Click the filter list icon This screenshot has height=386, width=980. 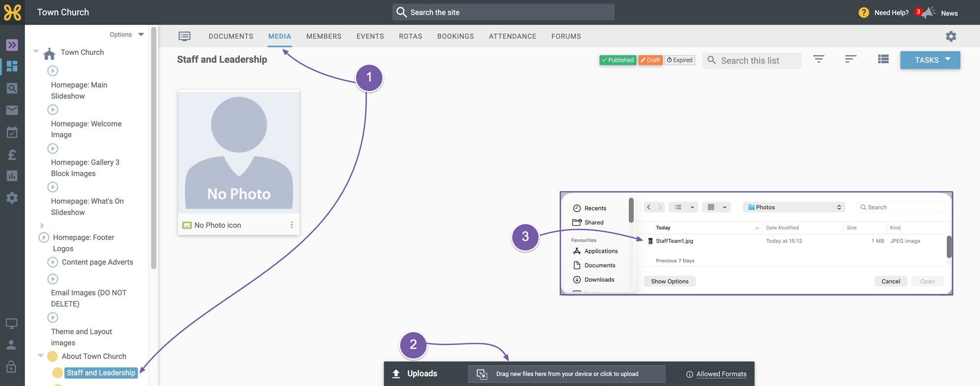819,59
